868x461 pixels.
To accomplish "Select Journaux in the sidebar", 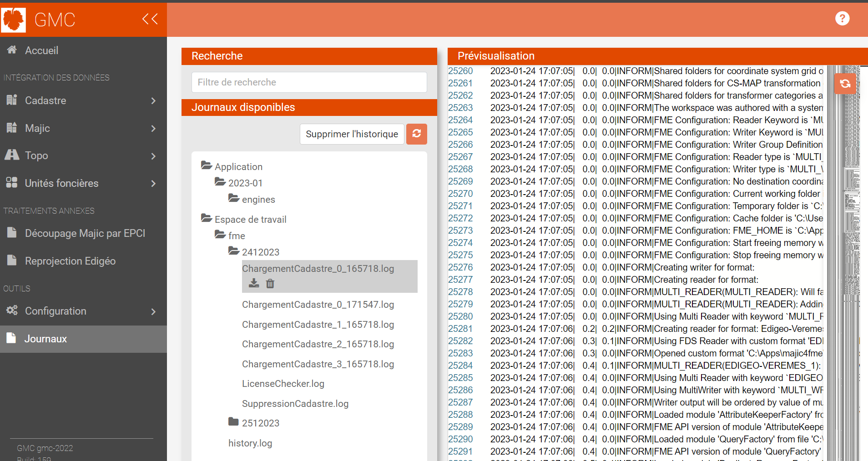I will pos(83,339).
